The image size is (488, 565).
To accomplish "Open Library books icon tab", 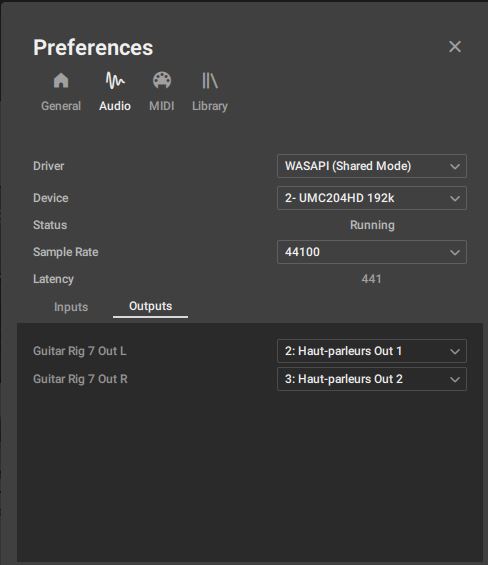I will [x=210, y=80].
